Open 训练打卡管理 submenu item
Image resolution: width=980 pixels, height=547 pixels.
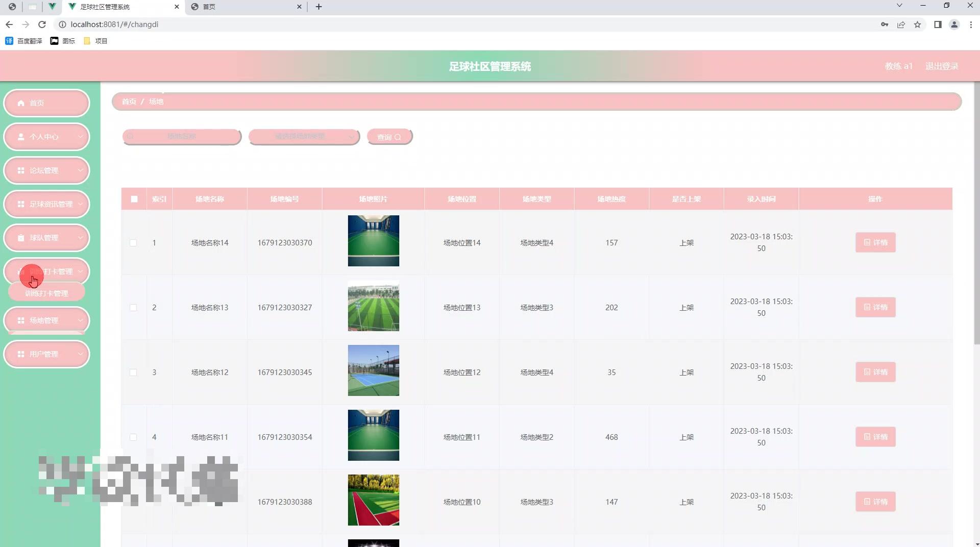(46, 292)
